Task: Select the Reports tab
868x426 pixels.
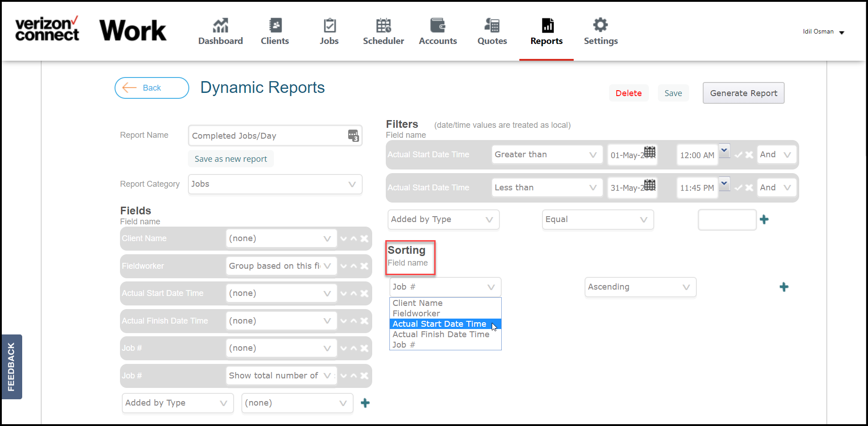Action: 547,32
